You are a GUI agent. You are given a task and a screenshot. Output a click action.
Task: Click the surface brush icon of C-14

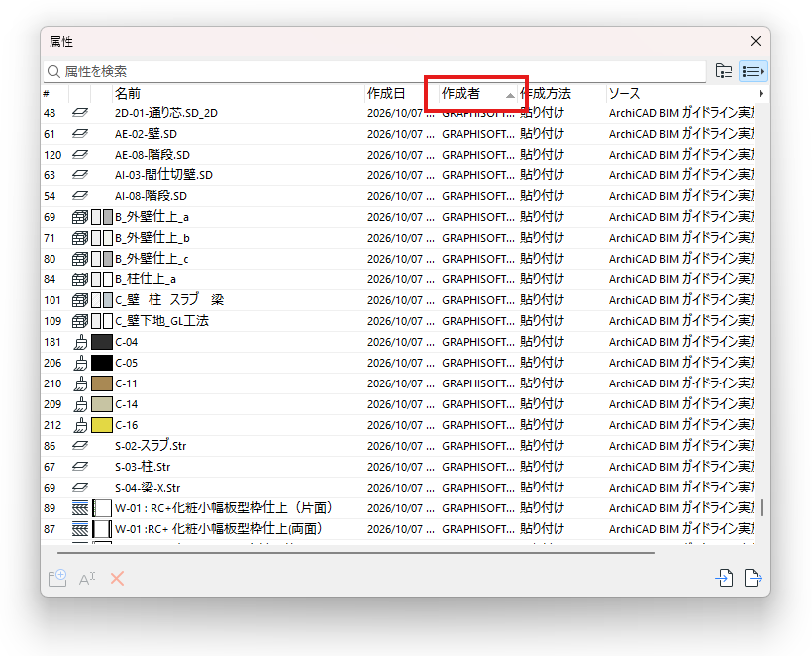point(80,404)
